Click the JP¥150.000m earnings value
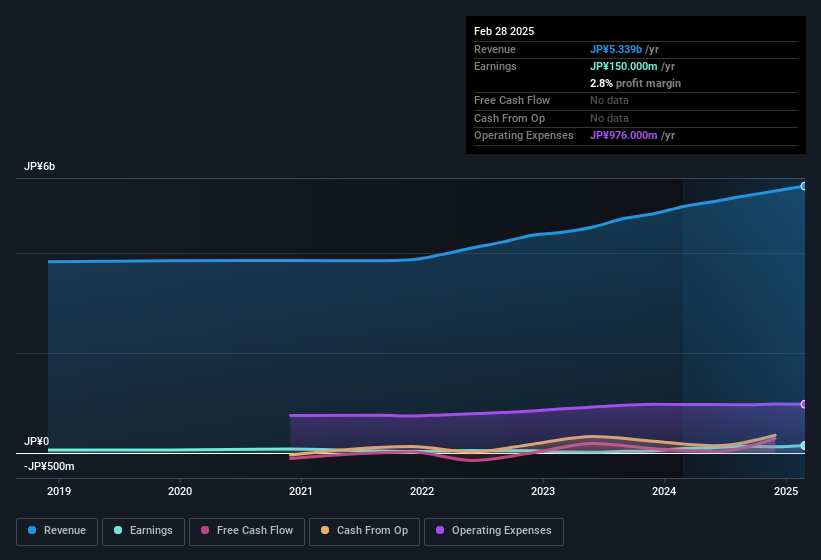The height and width of the screenshot is (560, 821). [x=624, y=66]
